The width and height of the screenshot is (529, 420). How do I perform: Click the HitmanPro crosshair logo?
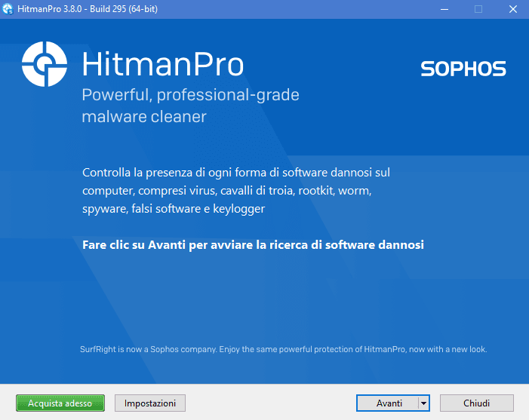pyautogui.click(x=45, y=64)
